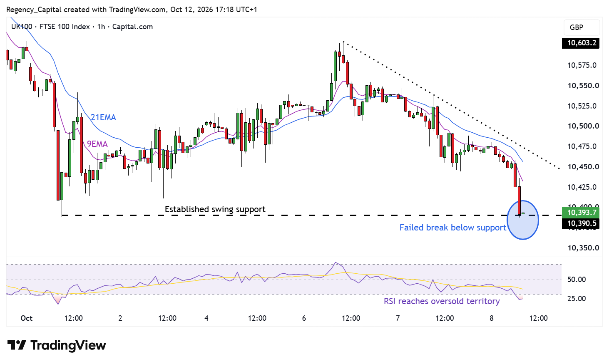
Task: Click the date label '6' on time axis
Action: coord(304,318)
